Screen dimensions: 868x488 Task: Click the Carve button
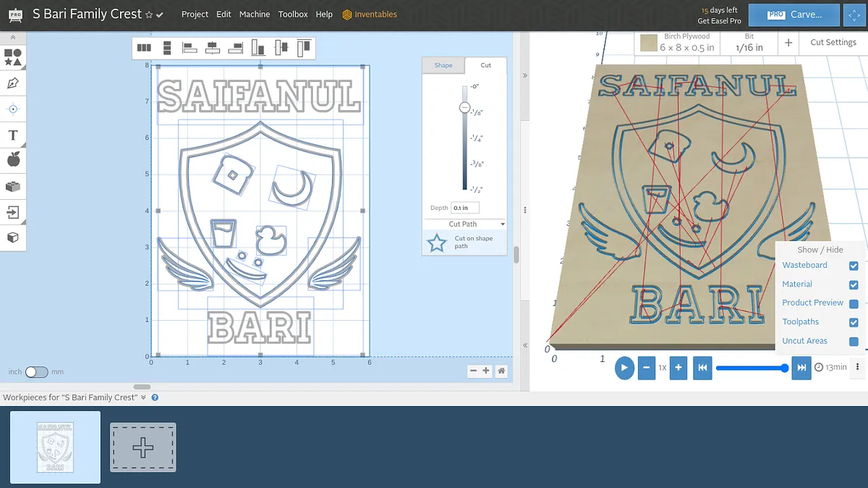(793, 14)
